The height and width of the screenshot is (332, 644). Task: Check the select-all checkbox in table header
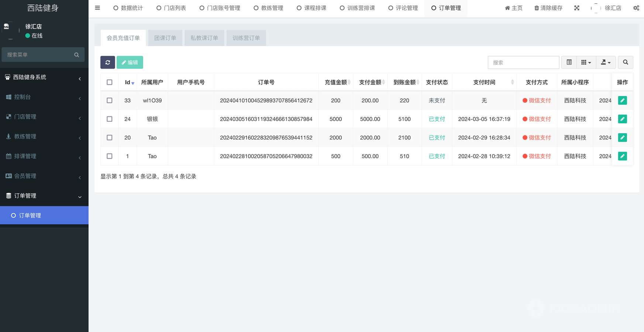click(x=110, y=82)
